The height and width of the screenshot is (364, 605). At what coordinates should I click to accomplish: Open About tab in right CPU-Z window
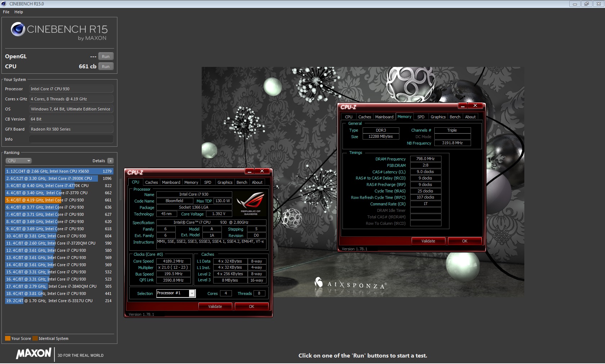(x=470, y=117)
